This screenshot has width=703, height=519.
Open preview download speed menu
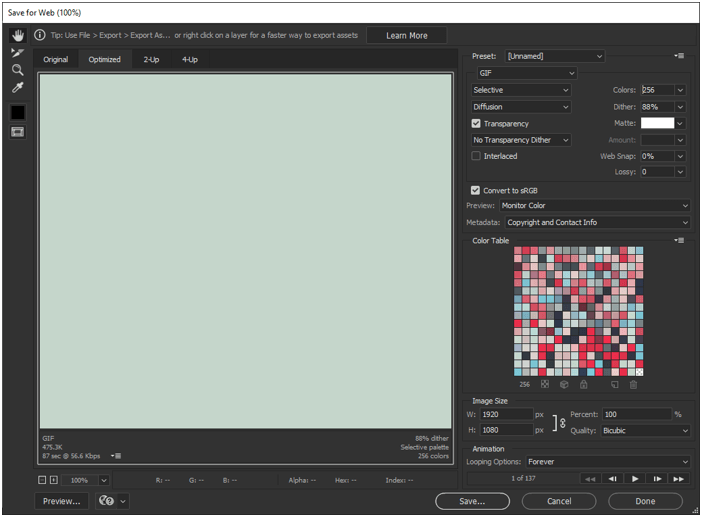116,456
